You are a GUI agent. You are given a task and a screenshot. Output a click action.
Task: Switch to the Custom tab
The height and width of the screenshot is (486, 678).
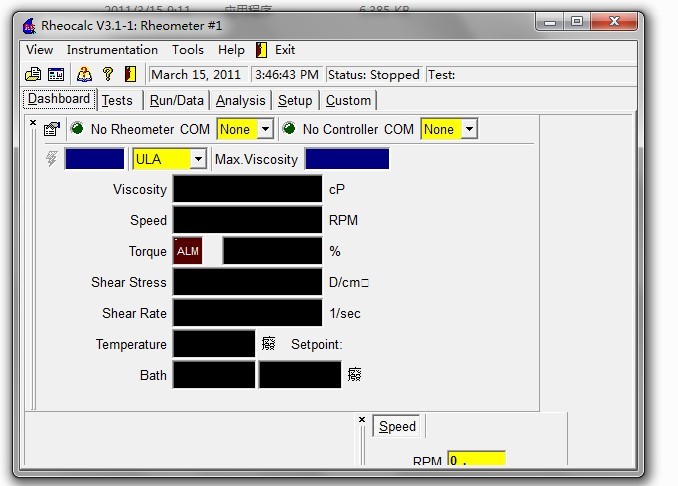coord(348,100)
